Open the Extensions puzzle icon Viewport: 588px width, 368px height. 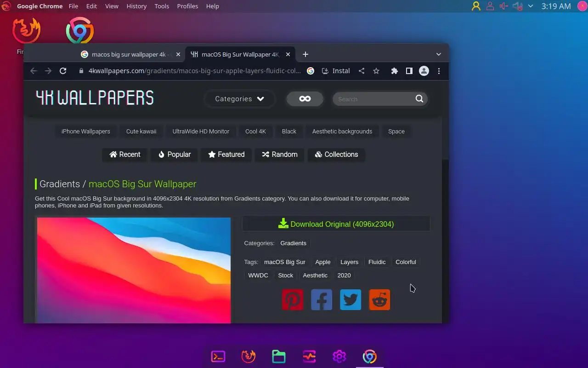394,71
